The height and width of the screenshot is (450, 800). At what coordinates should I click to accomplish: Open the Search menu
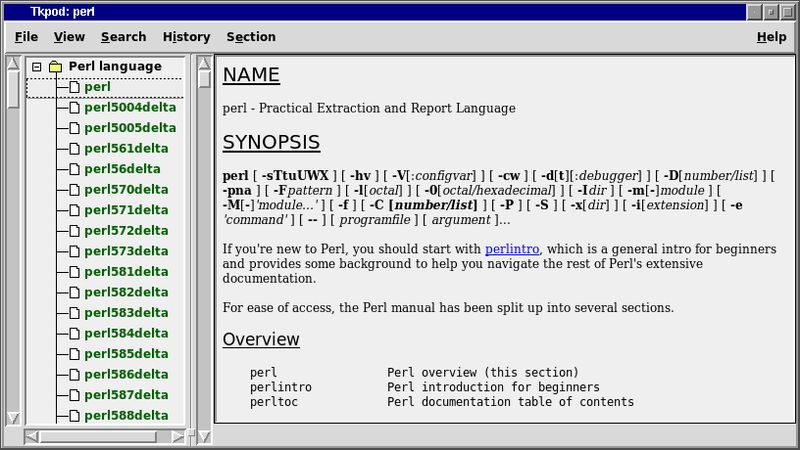coord(123,37)
